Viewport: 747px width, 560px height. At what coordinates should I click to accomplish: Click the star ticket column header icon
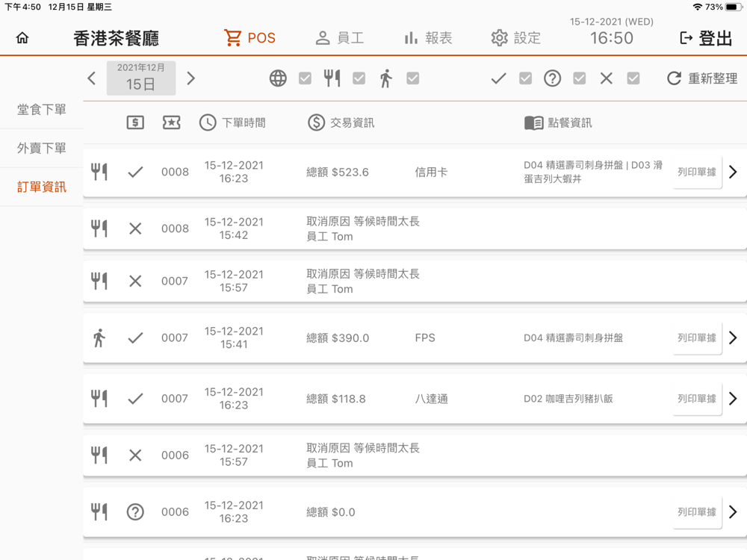pyautogui.click(x=172, y=122)
